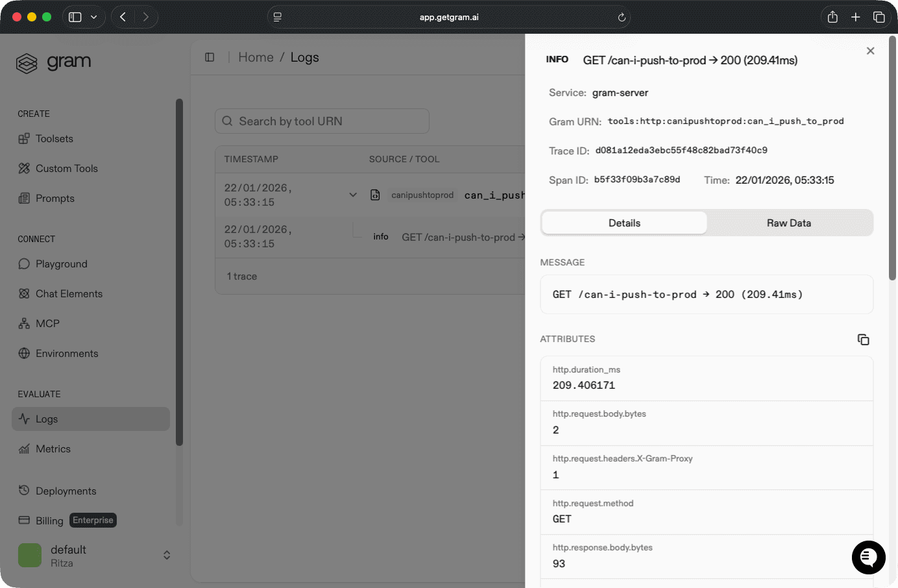Screen dimensions: 898x588
Task: Open the chat support bubble
Action: 868,557
